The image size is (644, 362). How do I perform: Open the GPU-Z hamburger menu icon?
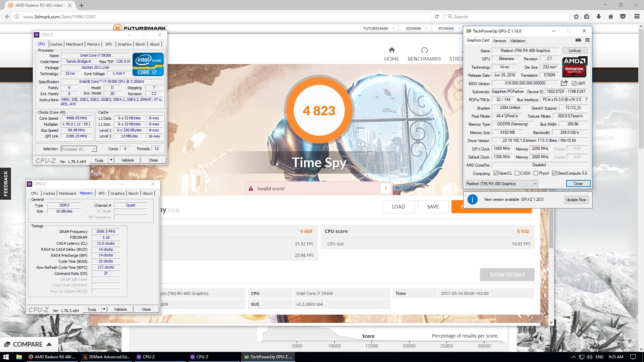pyautogui.click(x=587, y=40)
